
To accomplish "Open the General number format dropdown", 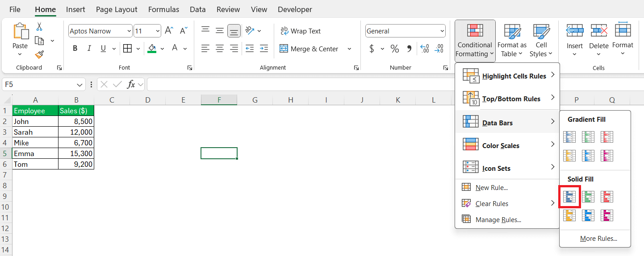I will click(x=442, y=31).
